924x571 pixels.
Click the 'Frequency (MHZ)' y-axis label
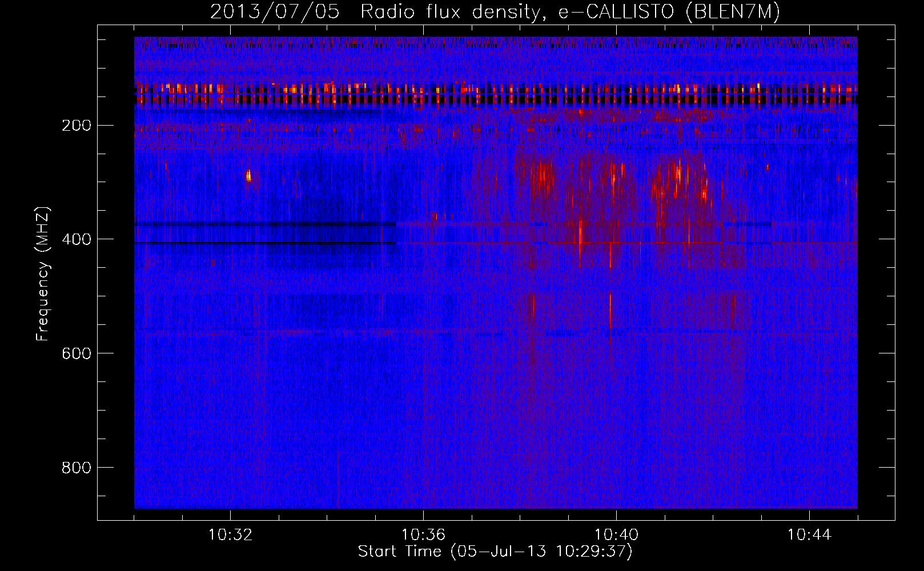coord(43,274)
